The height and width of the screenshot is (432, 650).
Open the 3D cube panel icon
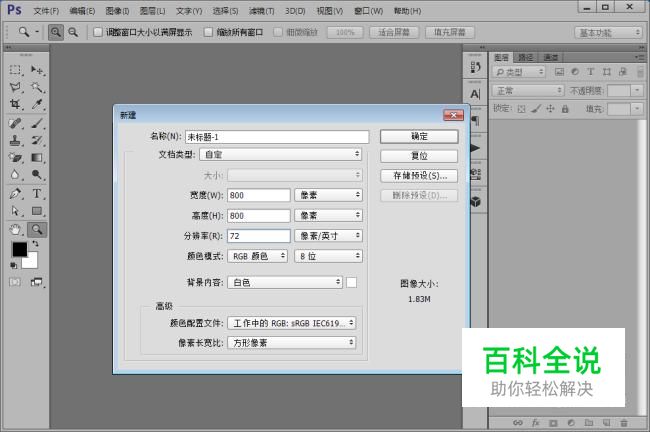(x=475, y=202)
